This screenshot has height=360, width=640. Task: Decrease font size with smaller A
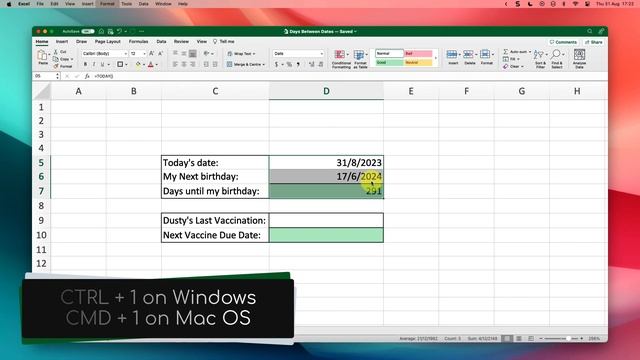coord(160,53)
